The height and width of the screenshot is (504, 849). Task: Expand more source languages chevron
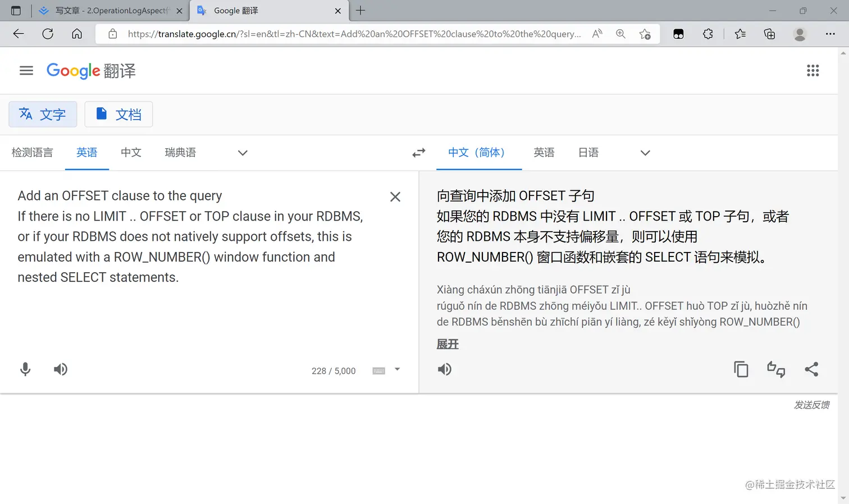pyautogui.click(x=243, y=153)
